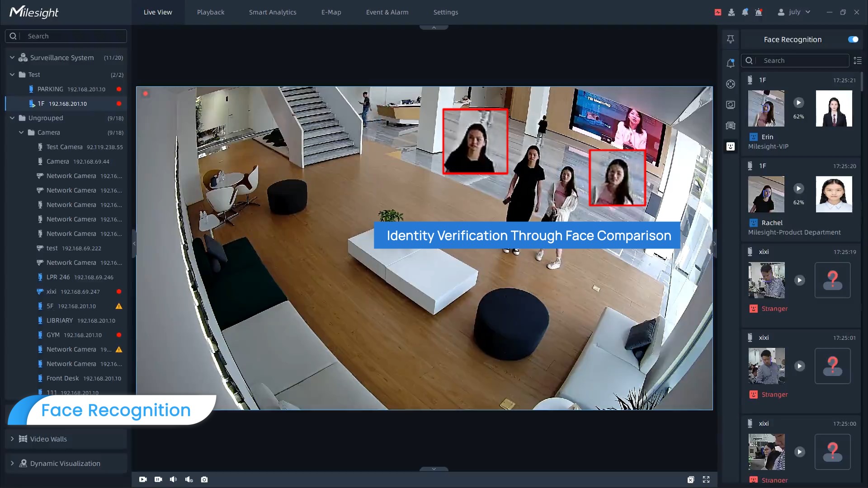This screenshot has height=488, width=868.
Task: Play the Erin face match clip
Action: click(x=799, y=103)
